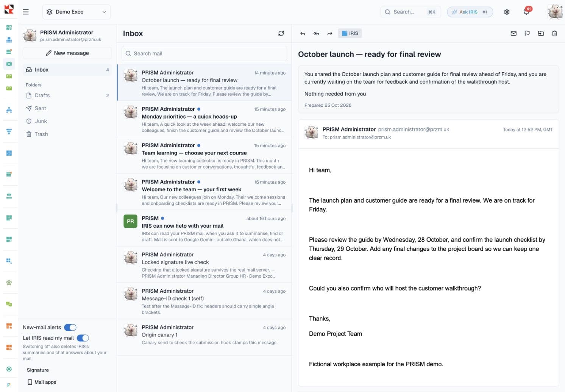Open Origin canary 1 email
This screenshot has width=565, height=392.
pos(204,337)
